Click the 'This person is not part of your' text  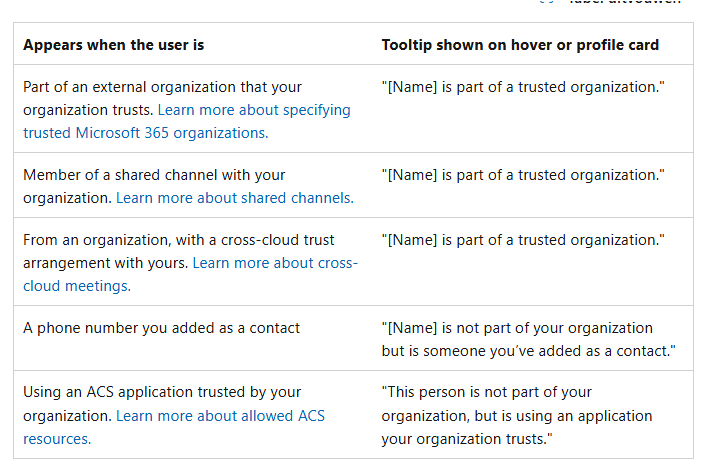point(487,392)
